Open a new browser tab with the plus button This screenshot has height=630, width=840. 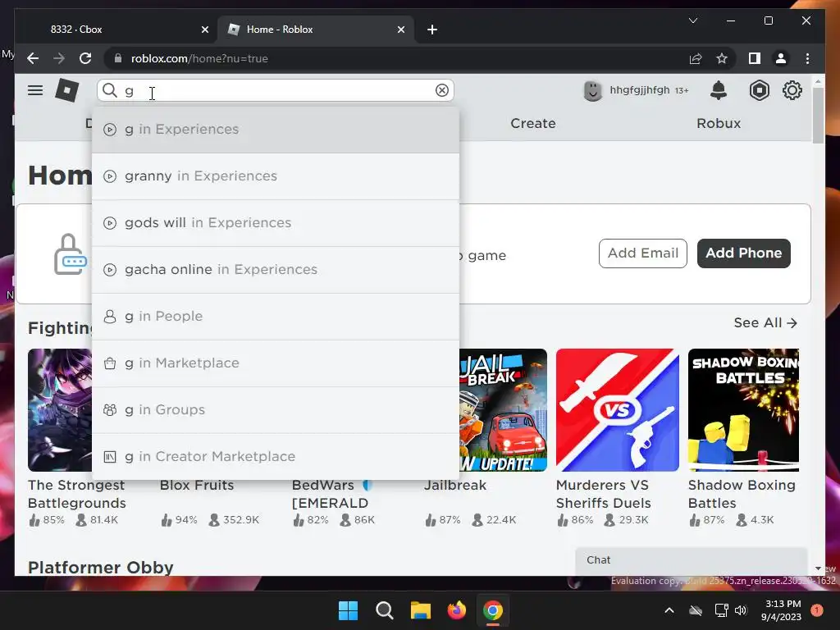432,30
